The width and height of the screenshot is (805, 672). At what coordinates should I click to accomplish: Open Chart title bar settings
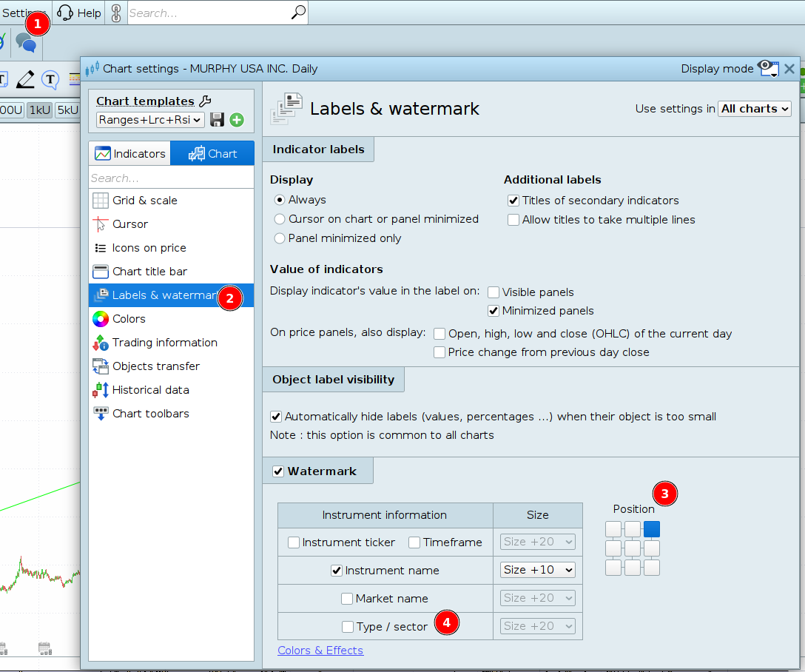click(171, 271)
